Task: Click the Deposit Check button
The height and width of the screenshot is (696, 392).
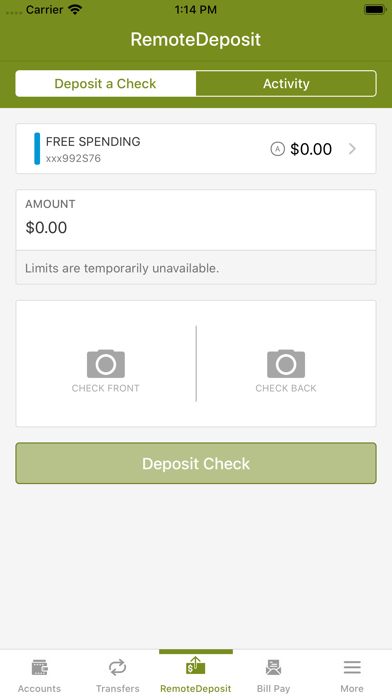Action: [x=196, y=463]
